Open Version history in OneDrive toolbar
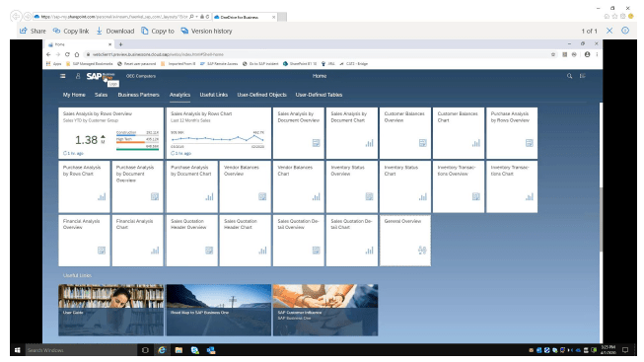644x362 pixels. 206,31
